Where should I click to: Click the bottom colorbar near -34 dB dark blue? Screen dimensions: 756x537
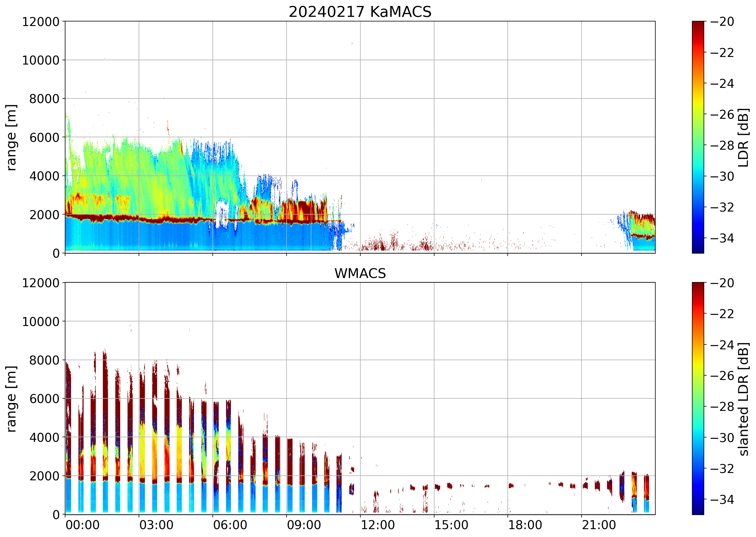pyautogui.click(x=697, y=499)
